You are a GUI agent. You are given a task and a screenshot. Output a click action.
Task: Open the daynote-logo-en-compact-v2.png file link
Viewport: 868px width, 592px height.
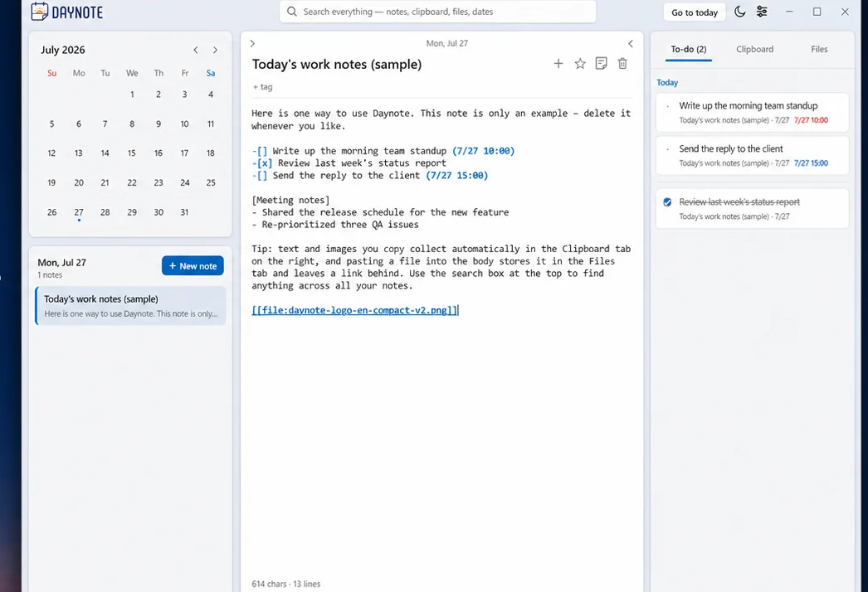coord(354,310)
